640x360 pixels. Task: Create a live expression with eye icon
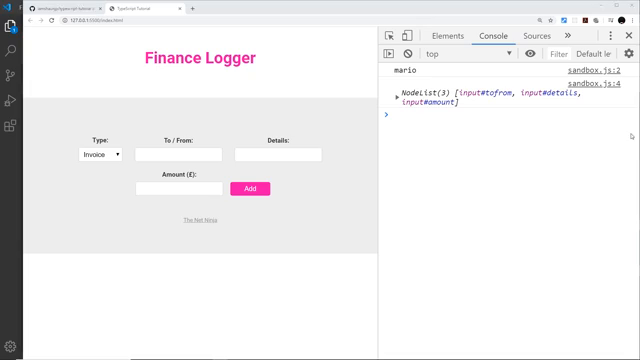tap(530, 53)
